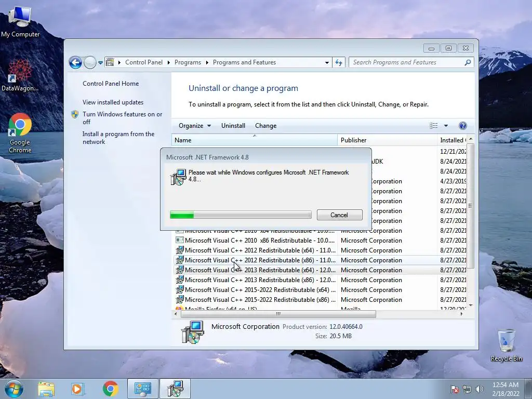Cancel the .NET Framework 4.8 configuration
The width and height of the screenshot is (532, 399).
(340, 215)
